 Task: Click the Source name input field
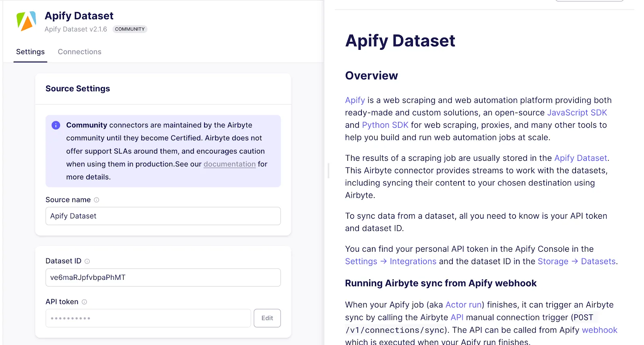[x=163, y=216]
